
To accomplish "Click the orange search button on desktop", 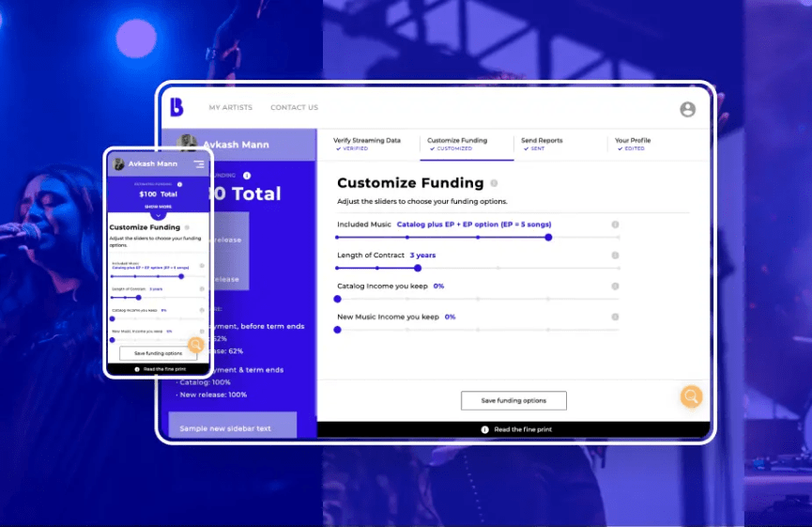I will [x=691, y=396].
